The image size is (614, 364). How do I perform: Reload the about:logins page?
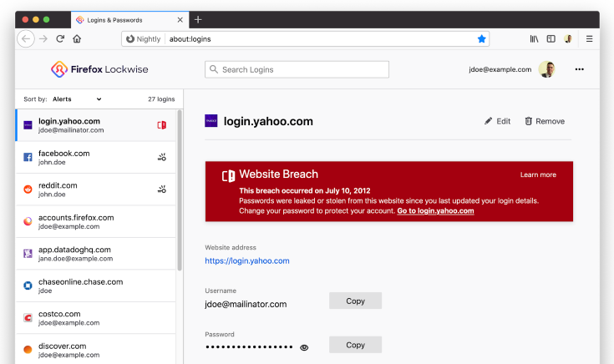pyautogui.click(x=60, y=38)
